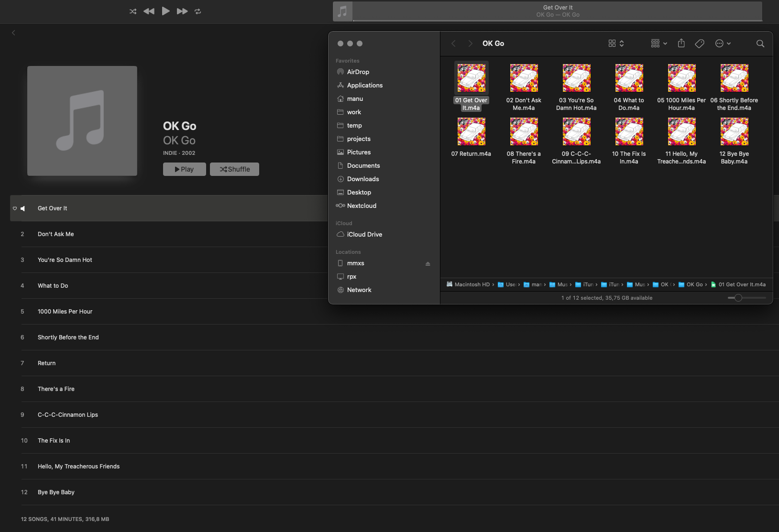The height and width of the screenshot is (532, 779).
Task: Open the Finder group-by dropdown
Action: point(659,43)
